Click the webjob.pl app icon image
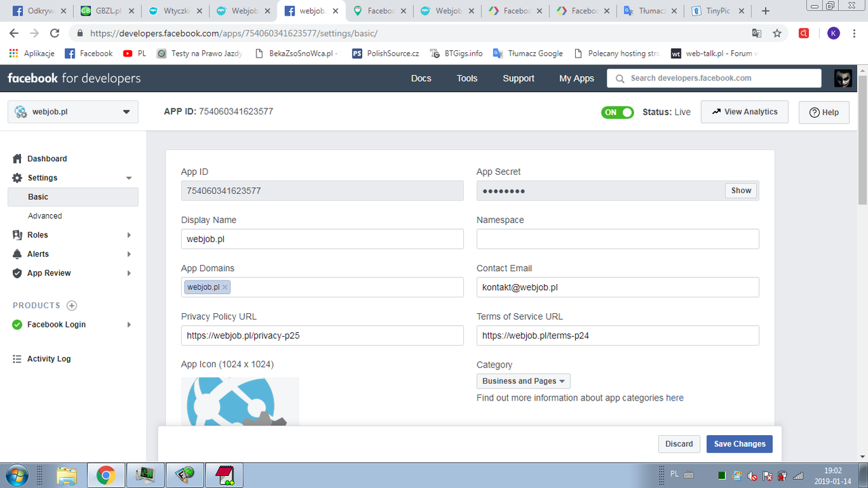Viewport: 868px width, 488px height. tap(240, 401)
